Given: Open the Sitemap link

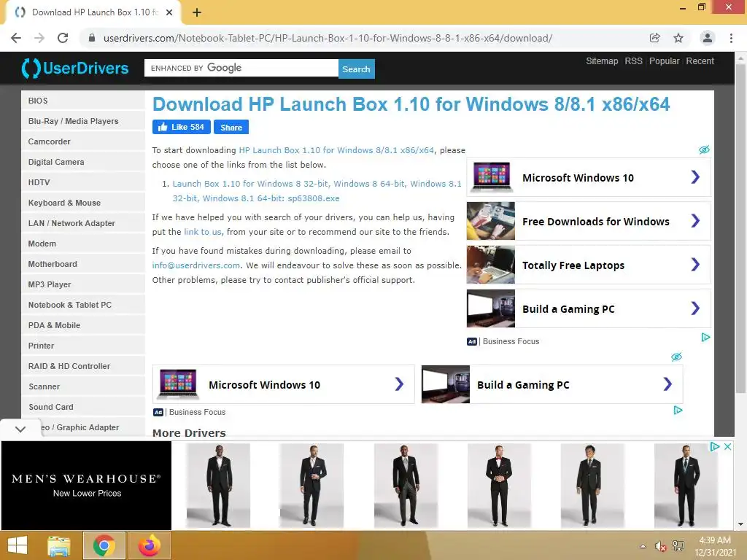Looking at the screenshot, I should (602, 61).
